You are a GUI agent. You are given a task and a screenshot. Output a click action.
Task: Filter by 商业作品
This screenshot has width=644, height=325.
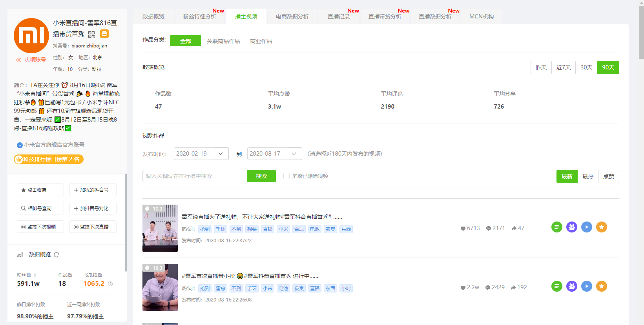(x=261, y=41)
